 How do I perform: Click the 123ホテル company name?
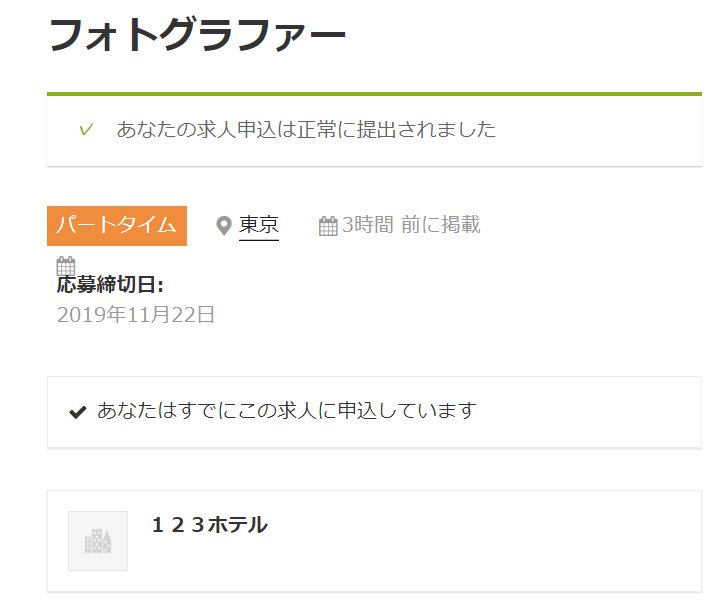(x=210, y=525)
